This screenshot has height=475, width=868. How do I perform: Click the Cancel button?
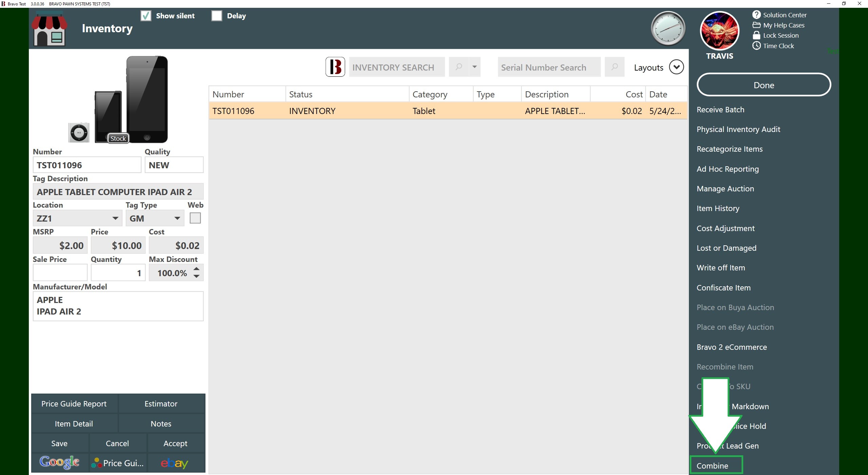tap(117, 443)
